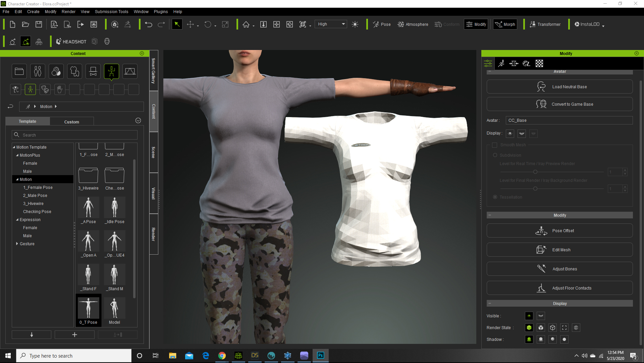Open InstaLOD plugin
644x363 pixels.
[587, 24]
